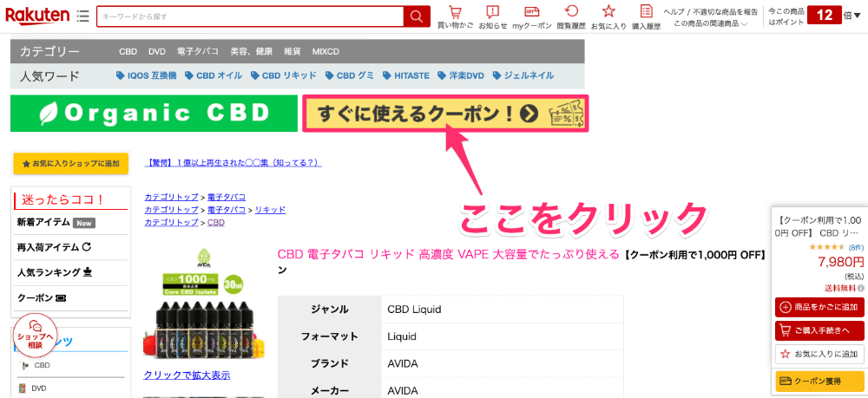Click the red search magnifier button

[x=417, y=16]
